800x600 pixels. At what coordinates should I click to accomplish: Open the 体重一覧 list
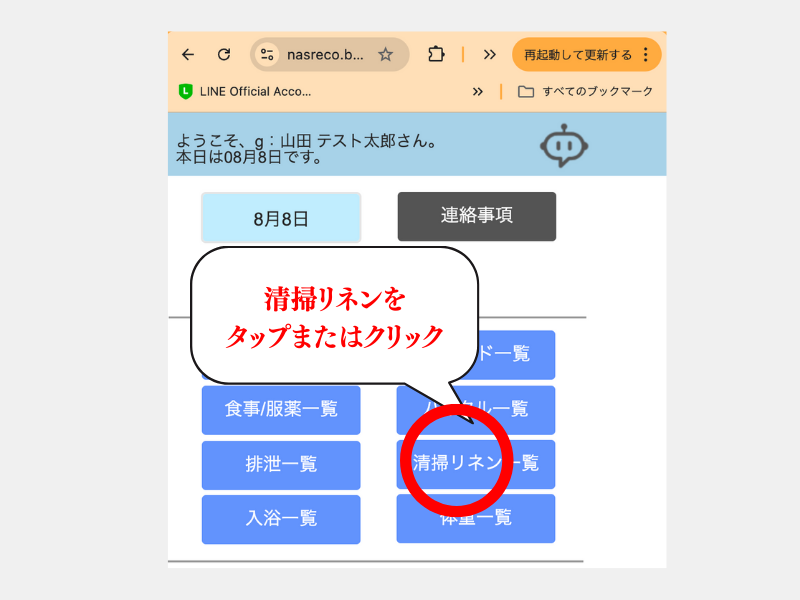(x=476, y=519)
